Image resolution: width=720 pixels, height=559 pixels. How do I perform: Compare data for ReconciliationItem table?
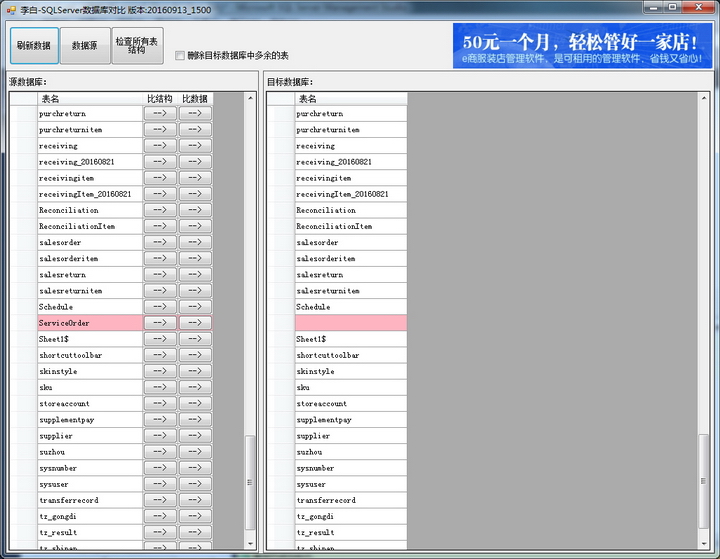[195, 226]
